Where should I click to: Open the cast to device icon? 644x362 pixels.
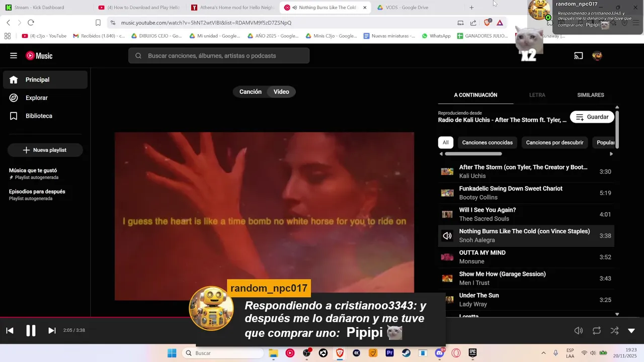click(579, 56)
